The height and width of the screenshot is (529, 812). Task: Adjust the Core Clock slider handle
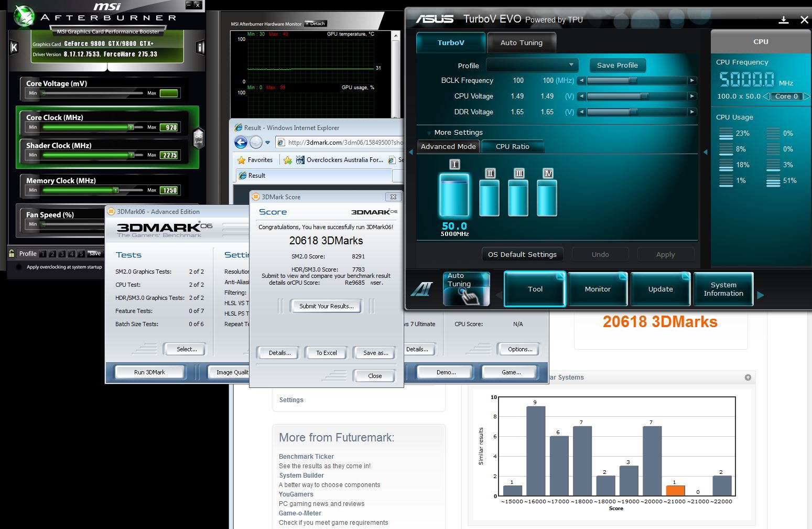point(131,127)
